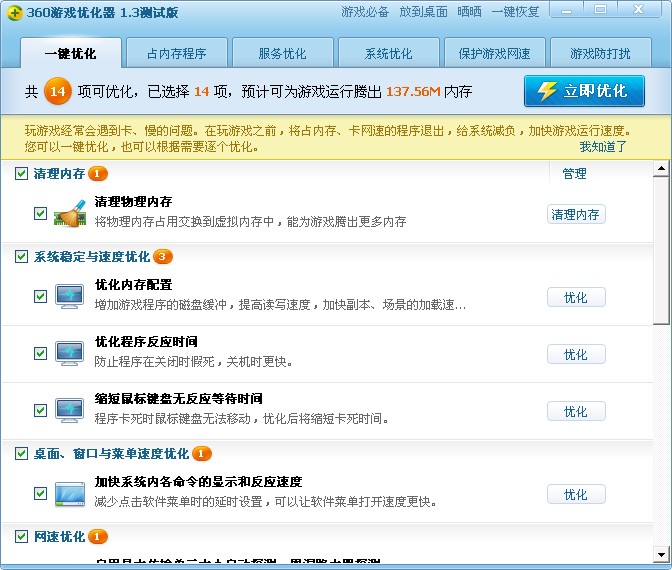Click the 立即优化 button
Viewport: 672px width, 570px height.
coord(584,91)
